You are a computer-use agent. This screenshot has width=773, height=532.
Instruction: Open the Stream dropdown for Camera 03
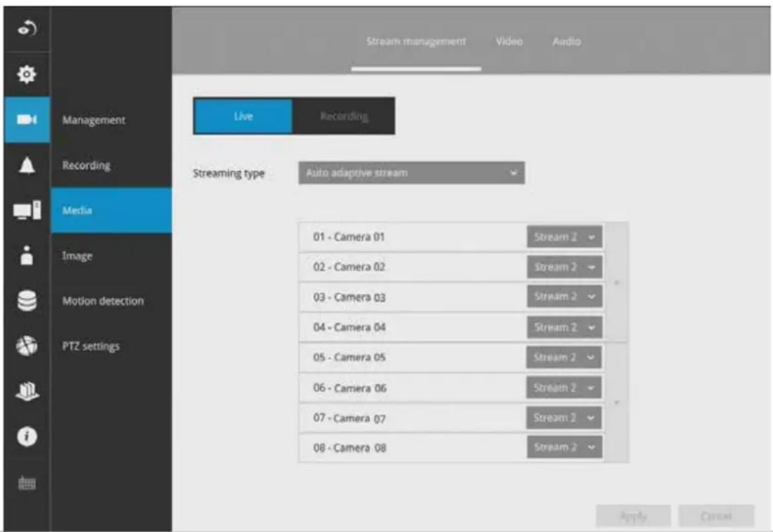565,297
